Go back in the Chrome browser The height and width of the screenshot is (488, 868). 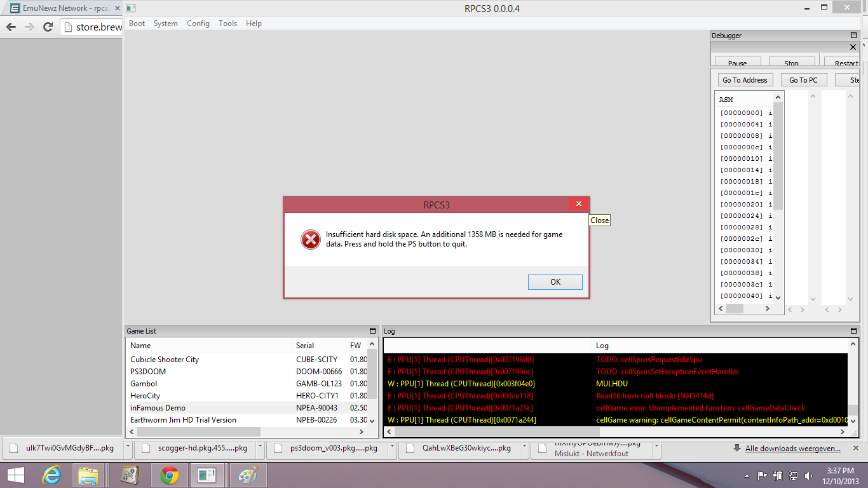11,27
